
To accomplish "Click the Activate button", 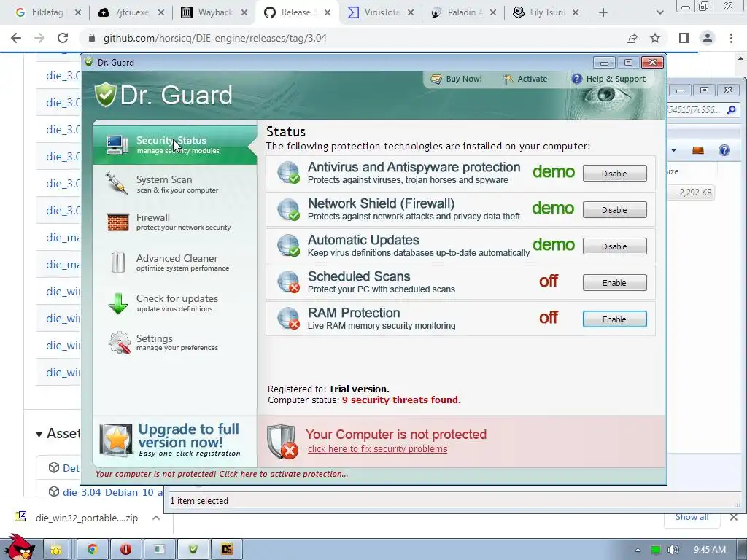I will tap(525, 79).
